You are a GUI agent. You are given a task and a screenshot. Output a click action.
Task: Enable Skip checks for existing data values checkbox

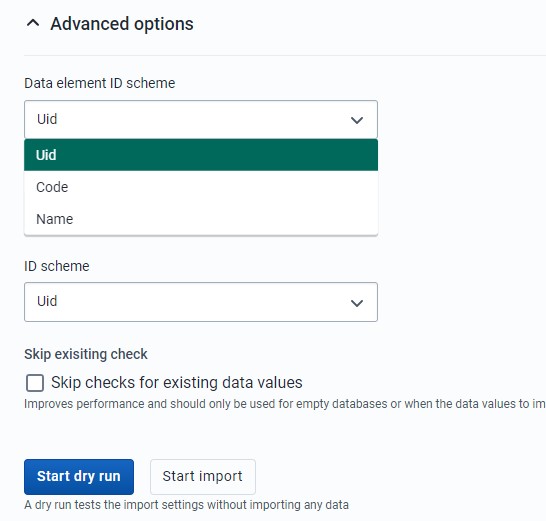click(x=35, y=383)
